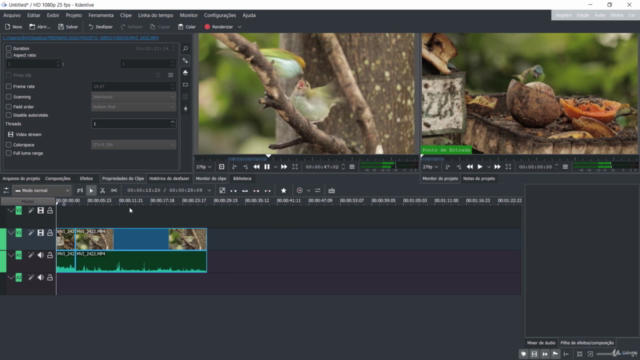Image resolution: width=640 pixels, height=360 pixels.
Task: Fast forward in the project monitor
Action: pos(497,167)
